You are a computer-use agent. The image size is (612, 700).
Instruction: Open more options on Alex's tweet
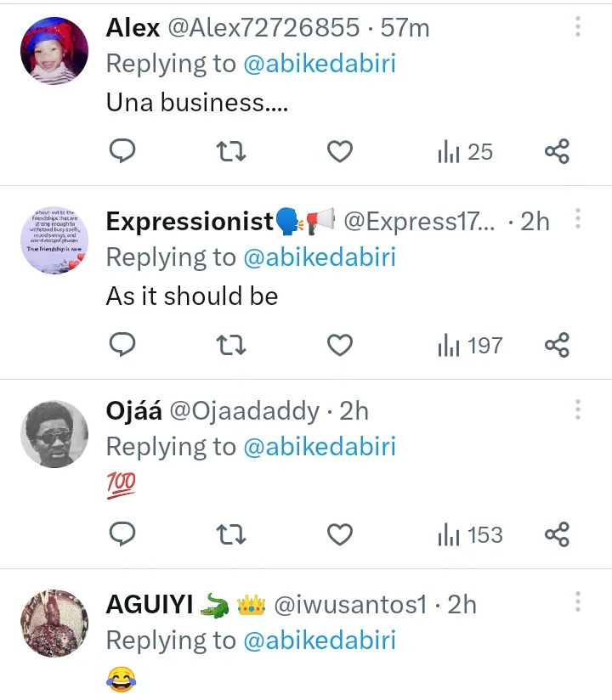[x=578, y=27]
